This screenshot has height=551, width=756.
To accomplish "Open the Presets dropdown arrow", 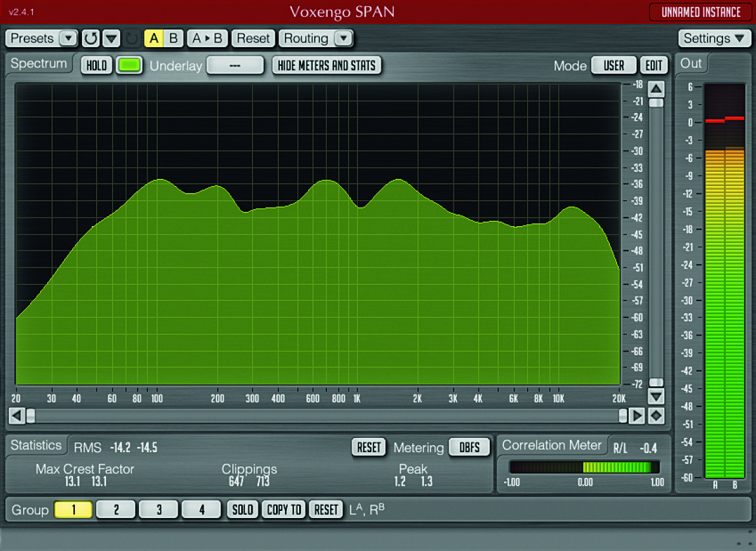I will [68, 38].
